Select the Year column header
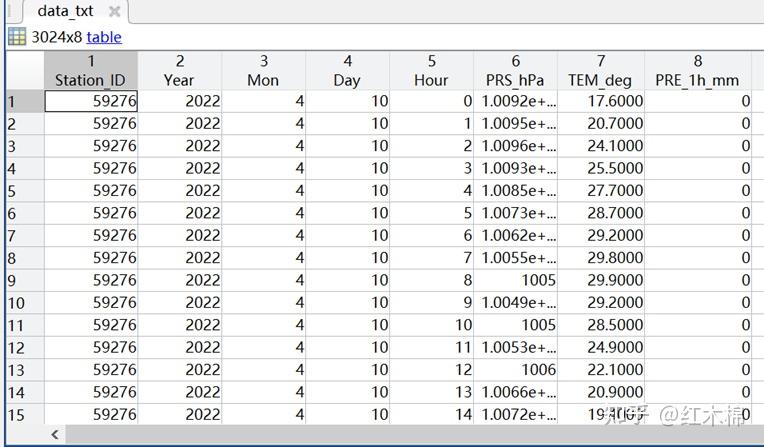This screenshot has width=764, height=447. click(180, 71)
